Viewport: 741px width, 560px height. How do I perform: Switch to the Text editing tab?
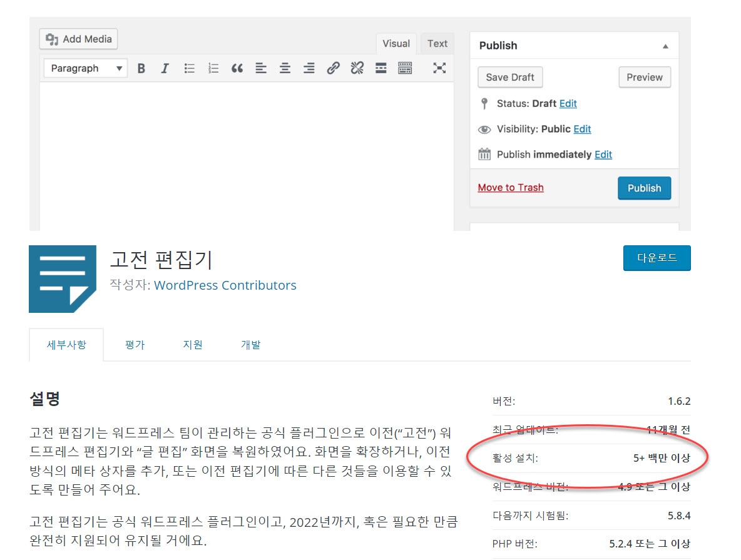coord(437,43)
